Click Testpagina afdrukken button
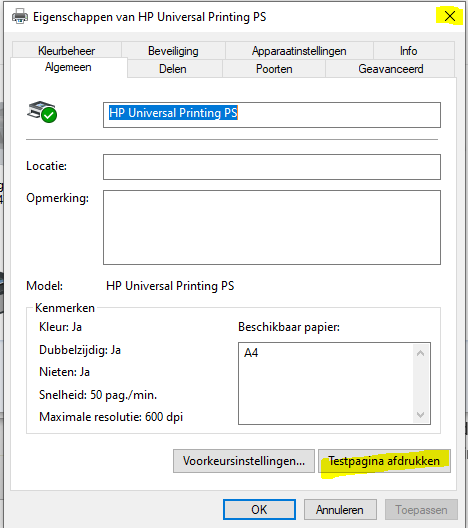The height and width of the screenshot is (528, 468). pyautogui.click(x=384, y=461)
